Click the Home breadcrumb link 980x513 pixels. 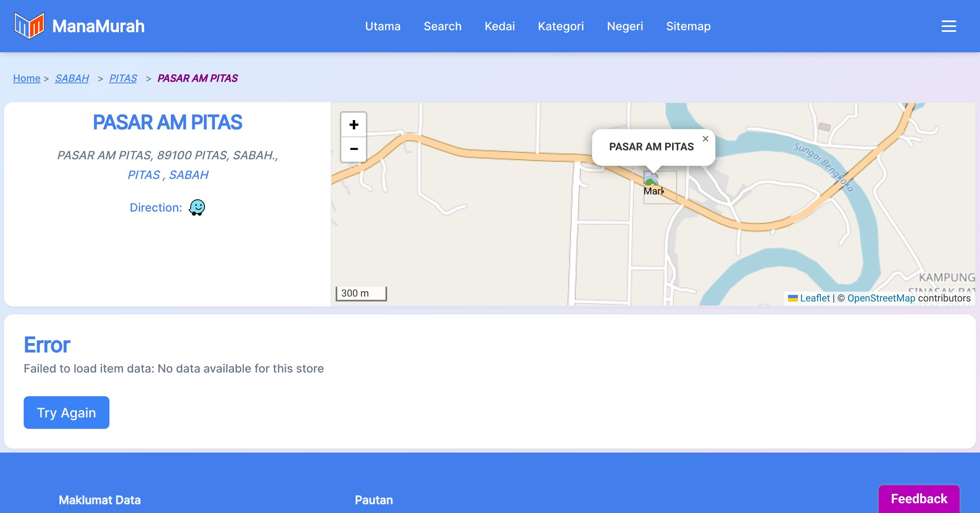(x=27, y=78)
